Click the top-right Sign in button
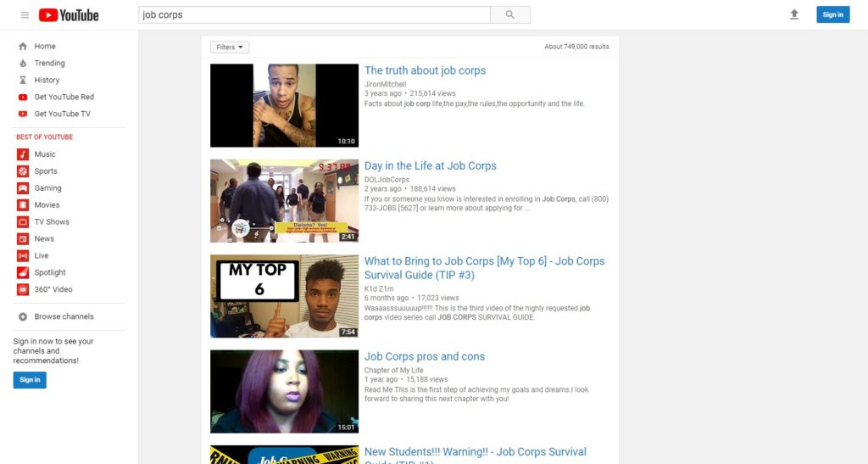 (832, 15)
